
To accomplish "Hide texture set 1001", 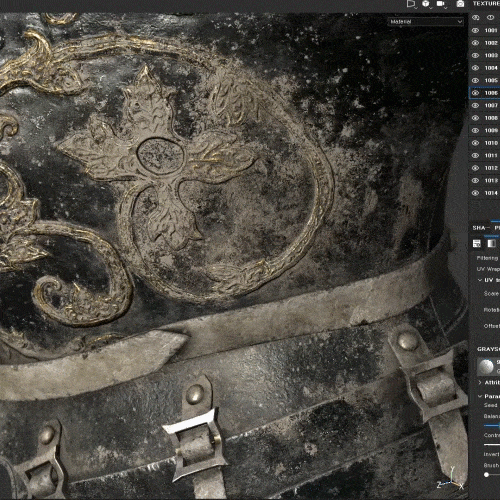I will [x=476, y=30].
